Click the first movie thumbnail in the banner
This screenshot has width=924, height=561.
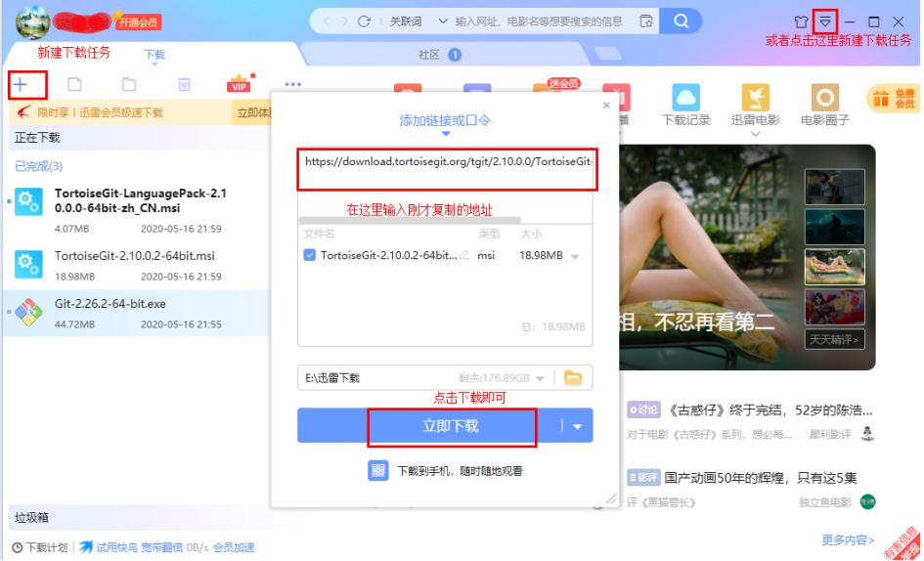coord(834,187)
